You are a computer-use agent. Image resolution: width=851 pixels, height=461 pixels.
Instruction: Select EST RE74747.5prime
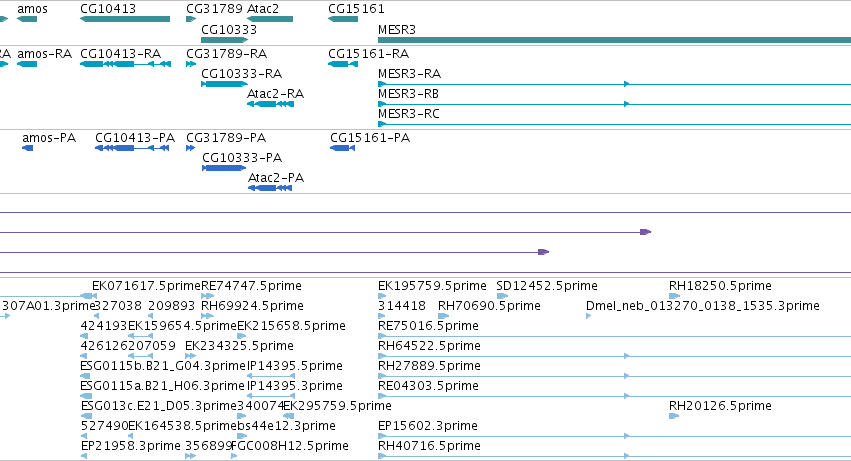pos(207,296)
